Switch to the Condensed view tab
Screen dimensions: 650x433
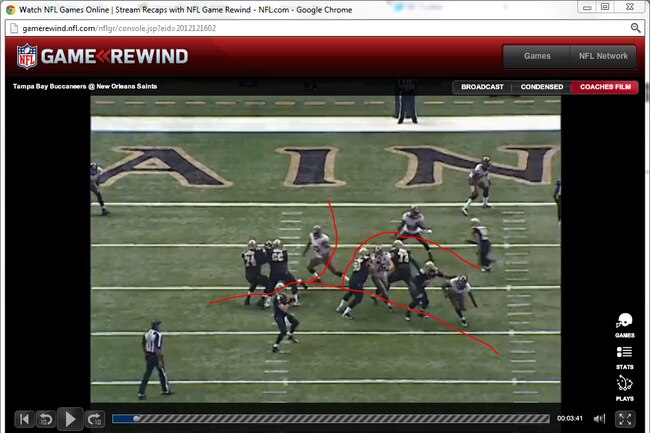coord(541,87)
